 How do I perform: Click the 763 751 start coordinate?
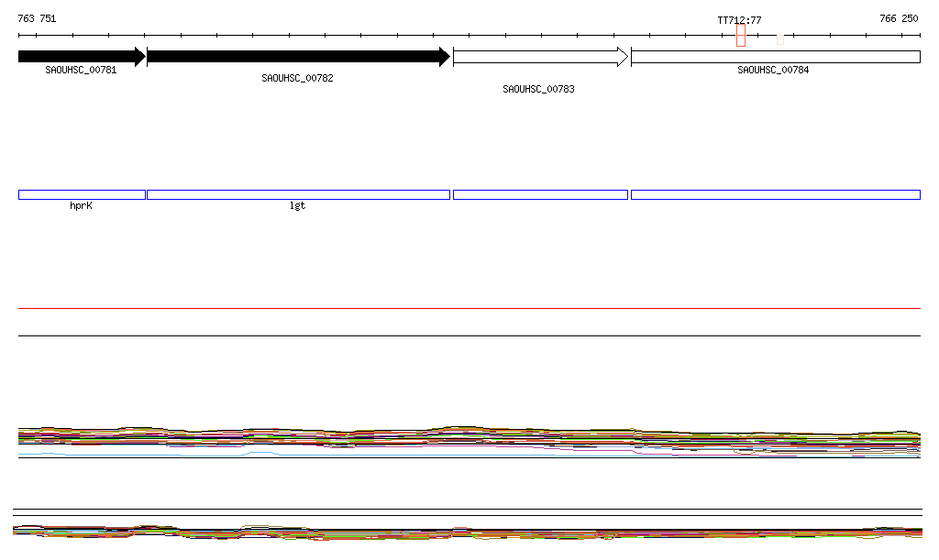point(37,18)
